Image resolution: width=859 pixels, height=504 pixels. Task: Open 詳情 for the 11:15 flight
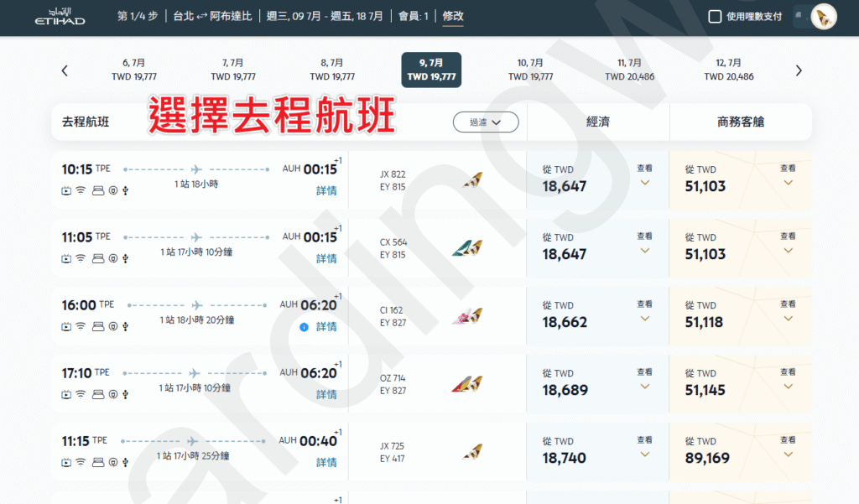pos(326,462)
